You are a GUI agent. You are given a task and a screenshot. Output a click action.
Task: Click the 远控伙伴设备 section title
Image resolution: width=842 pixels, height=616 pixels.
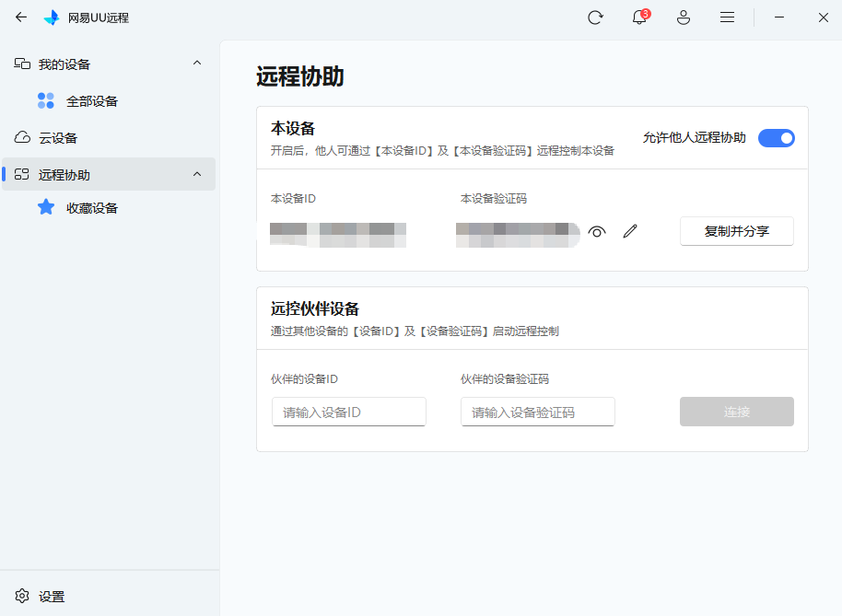point(315,308)
